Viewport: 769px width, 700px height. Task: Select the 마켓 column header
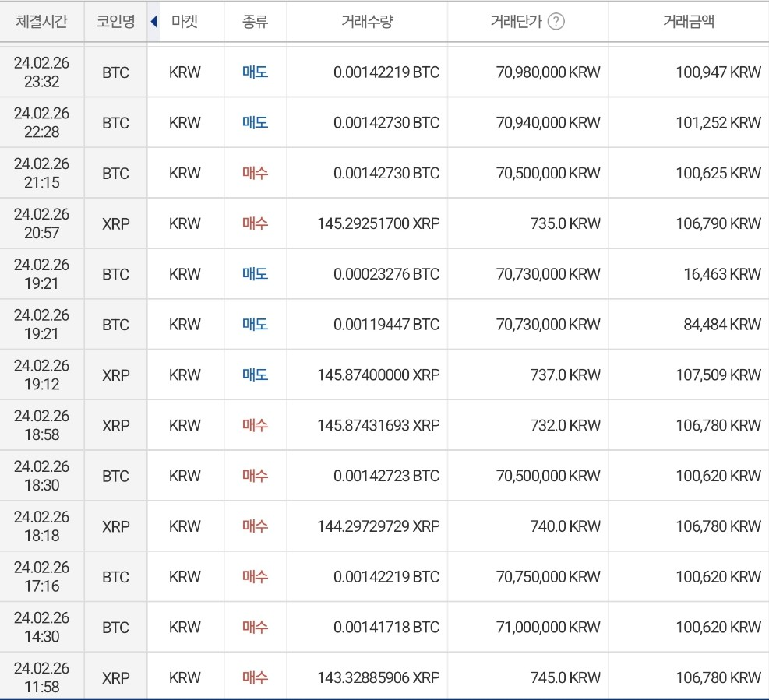185,22
